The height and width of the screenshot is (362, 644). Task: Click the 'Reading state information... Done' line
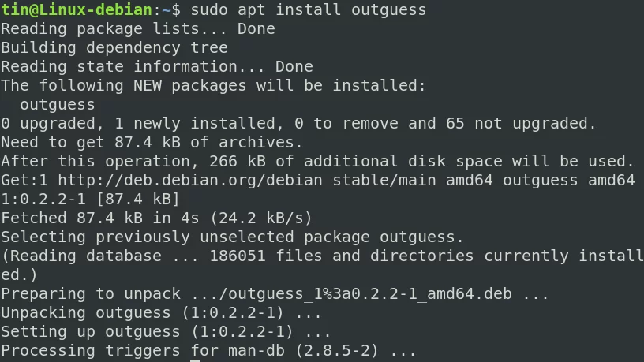pyautogui.click(x=157, y=66)
